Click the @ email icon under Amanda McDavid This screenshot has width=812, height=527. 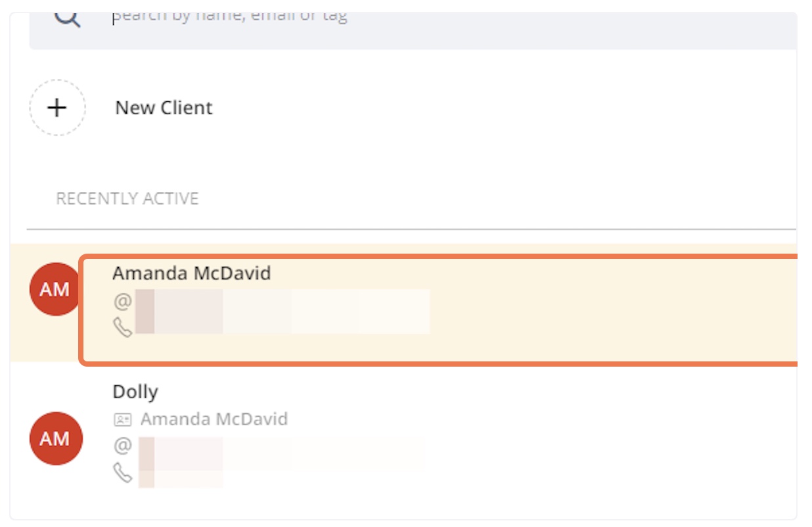click(x=123, y=302)
